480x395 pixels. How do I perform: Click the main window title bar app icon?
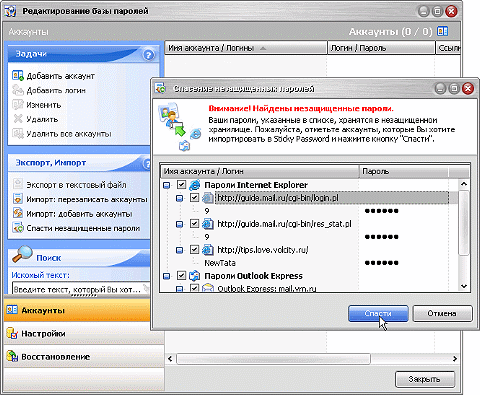pyautogui.click(x=11, y=11)
